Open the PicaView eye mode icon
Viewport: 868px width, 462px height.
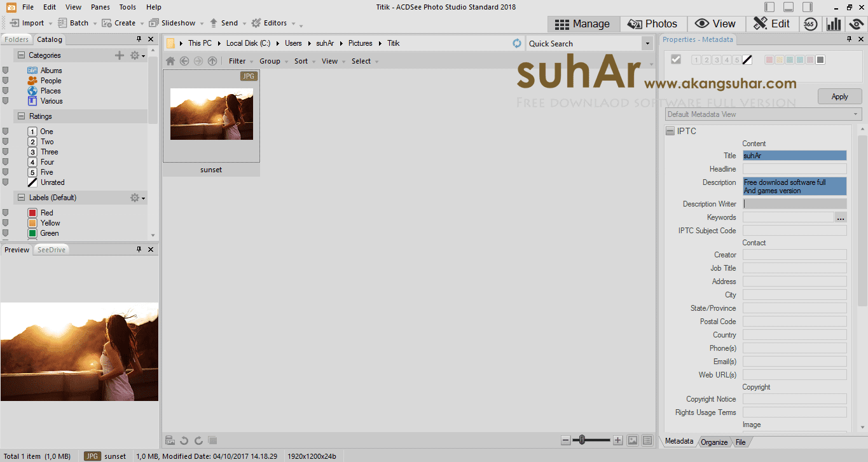[856, 24]
